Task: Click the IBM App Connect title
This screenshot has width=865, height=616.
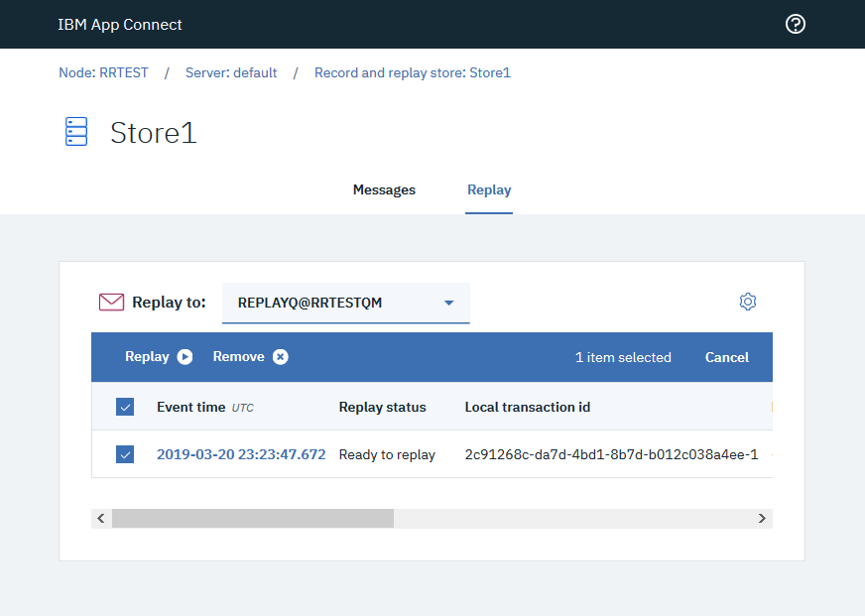Action: pos(120,24)
